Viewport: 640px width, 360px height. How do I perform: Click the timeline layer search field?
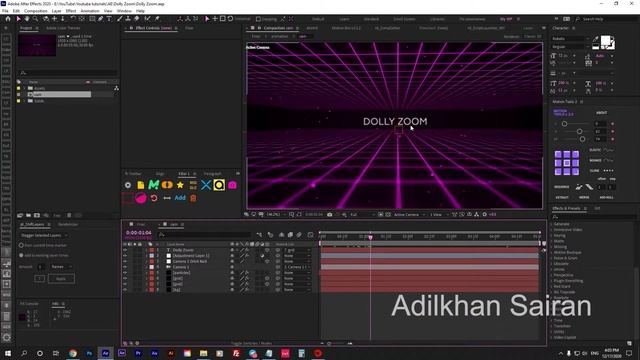[205, 235]
